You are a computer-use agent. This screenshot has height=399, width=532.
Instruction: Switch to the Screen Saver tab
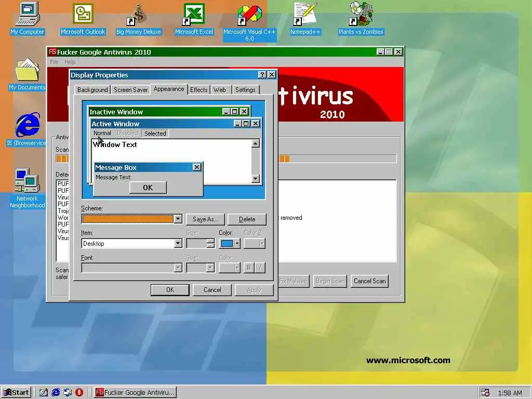coord(130,89)
